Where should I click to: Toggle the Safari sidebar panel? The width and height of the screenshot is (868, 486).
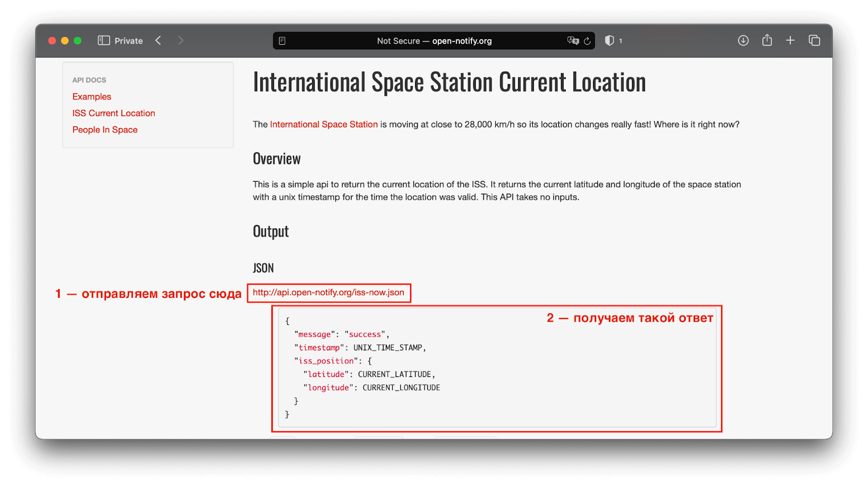coord(104,41)
